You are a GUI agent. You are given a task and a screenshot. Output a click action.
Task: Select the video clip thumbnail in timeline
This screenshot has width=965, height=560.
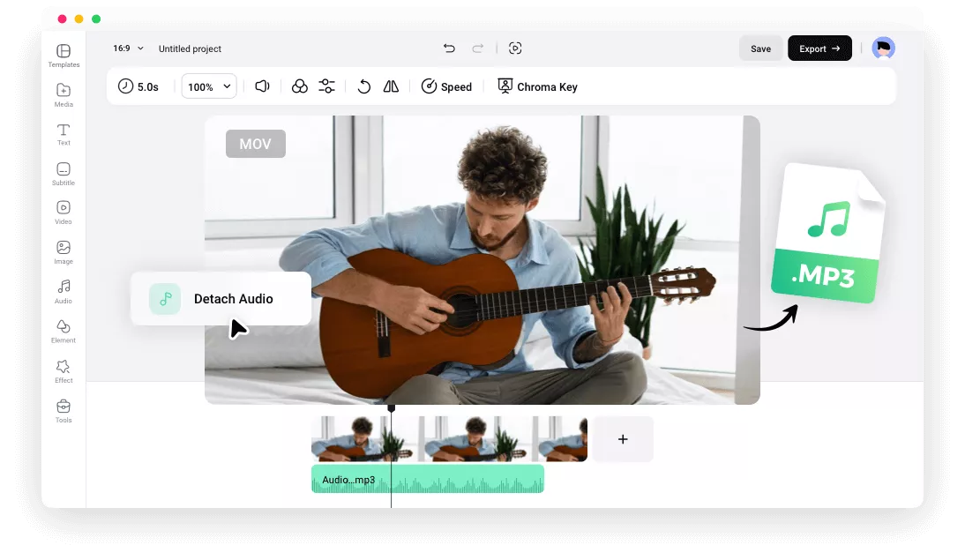click(449, 439)
